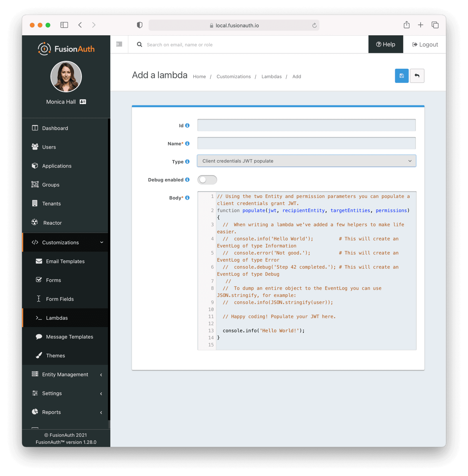Click the Add breadcrumb link
This screenshot has height=476, width=468.
(x=297, y=76)
